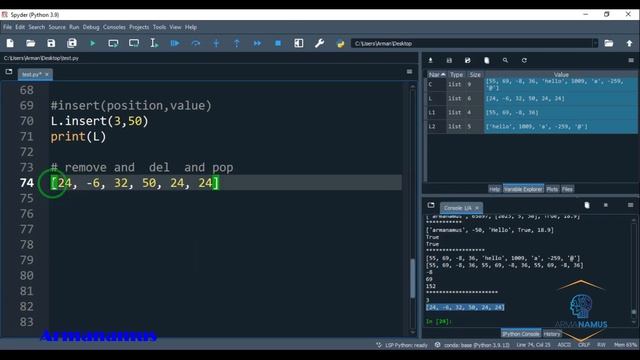
Task: Save Variable Explorer data as new file
Action: point(468,60)
